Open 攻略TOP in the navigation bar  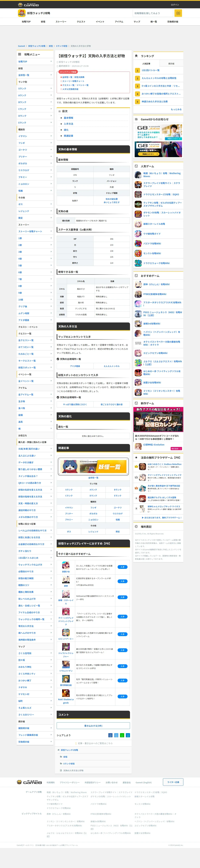pos(26,22)
